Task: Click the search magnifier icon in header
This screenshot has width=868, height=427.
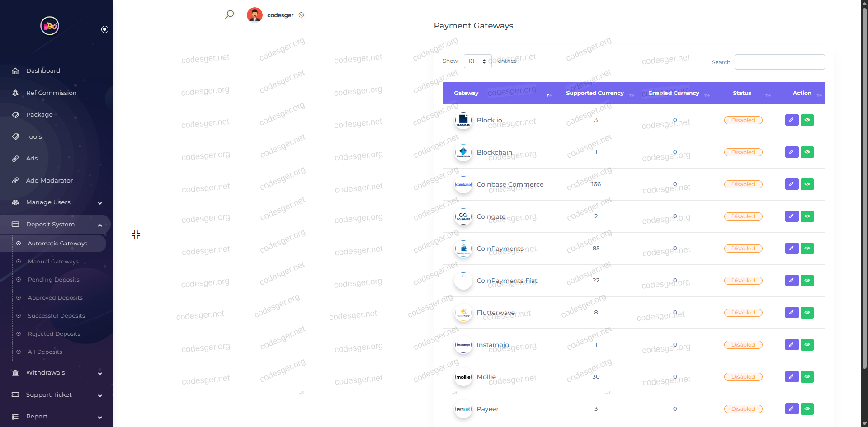Action: click(230, 14)
